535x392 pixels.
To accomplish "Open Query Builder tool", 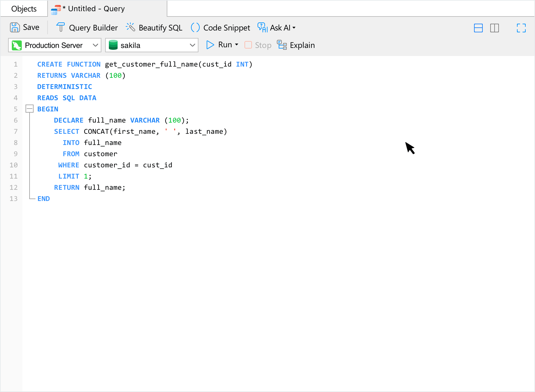I will (87, 28).
